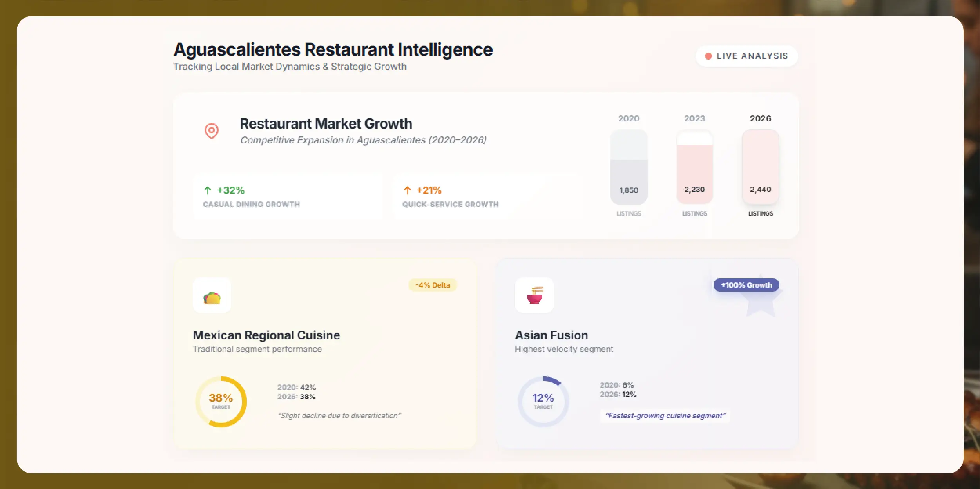Viewport: 980px width, 489px height.
Task: Click the +100% Growth badge
Action: click(x=746, y=285)
